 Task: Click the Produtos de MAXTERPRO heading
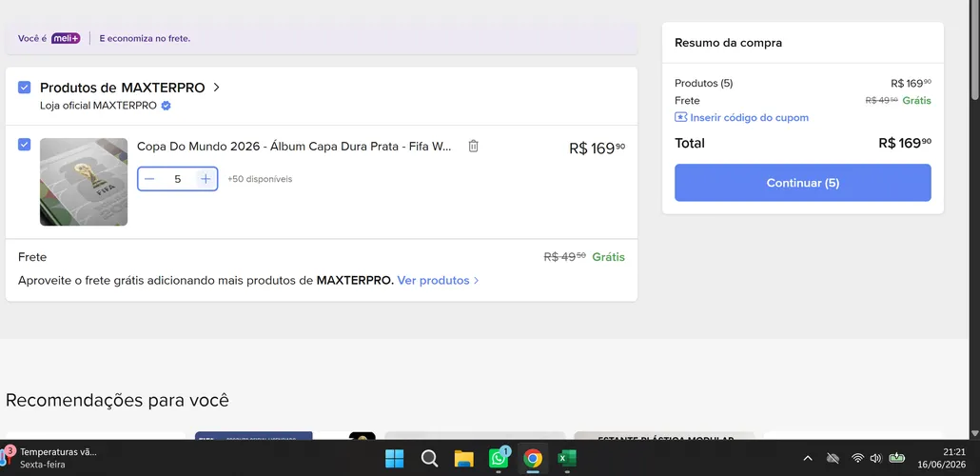click(123, 88)
